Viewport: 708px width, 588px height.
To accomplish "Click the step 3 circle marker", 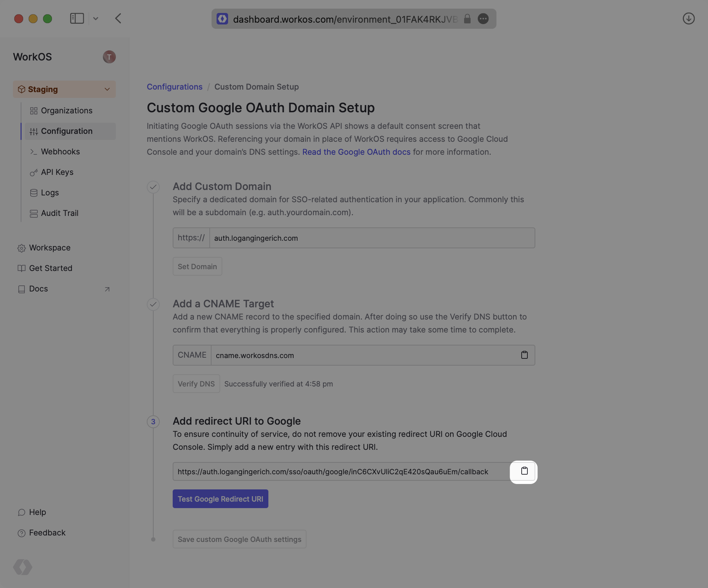I will point(153,422).
